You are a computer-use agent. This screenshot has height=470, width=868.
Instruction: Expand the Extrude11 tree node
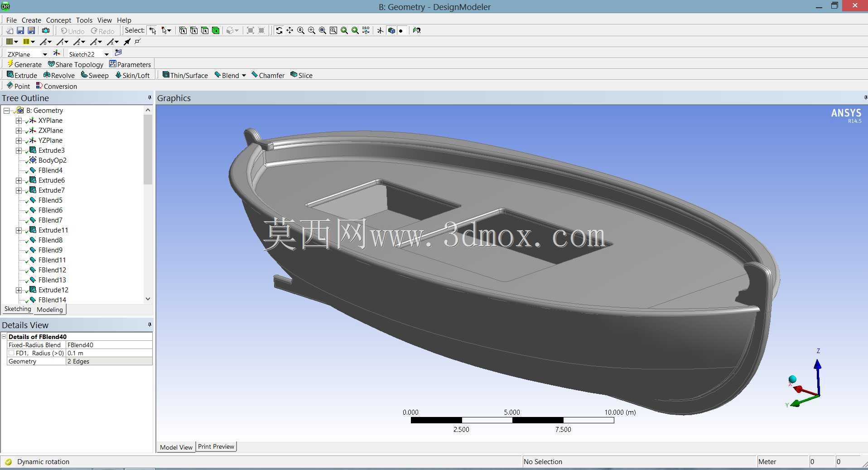click(x=19, y=230)
